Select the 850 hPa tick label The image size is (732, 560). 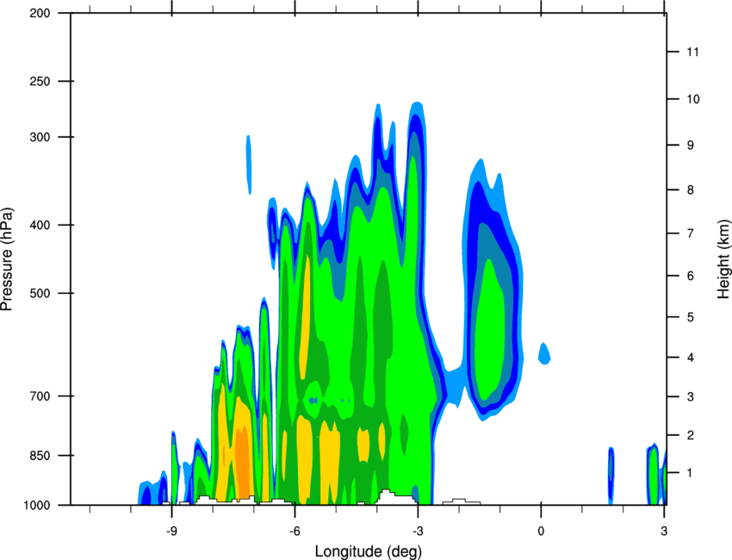40,456
